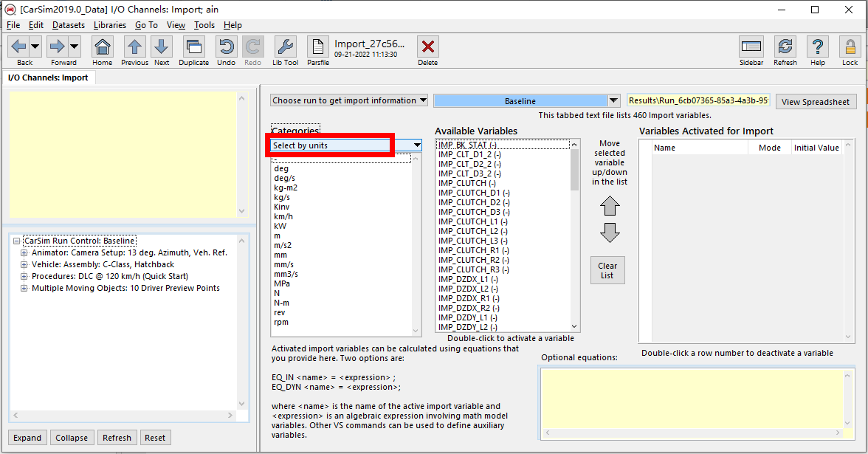Image resolution: width=868 pixels, height=454 pixels.
Task: Click the bottom Refresh button
Action: pyautogui.click(x=117, y=437)
